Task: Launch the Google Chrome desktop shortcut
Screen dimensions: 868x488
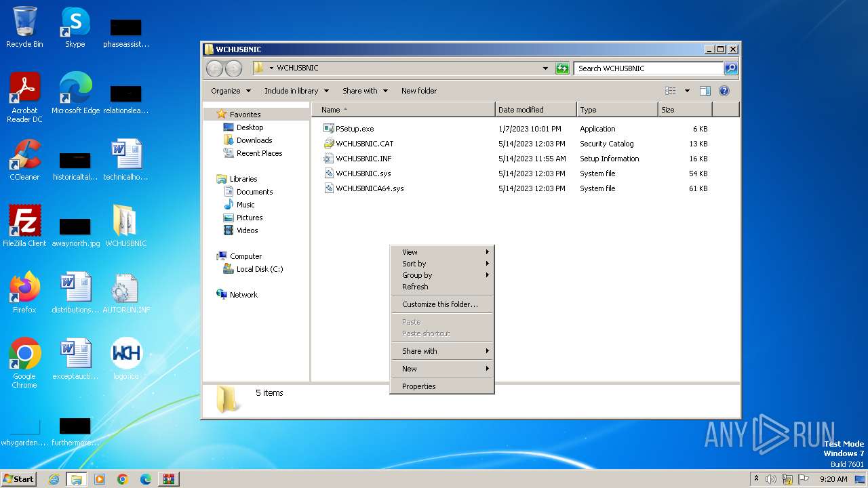Action: click(x=24, y=363)
